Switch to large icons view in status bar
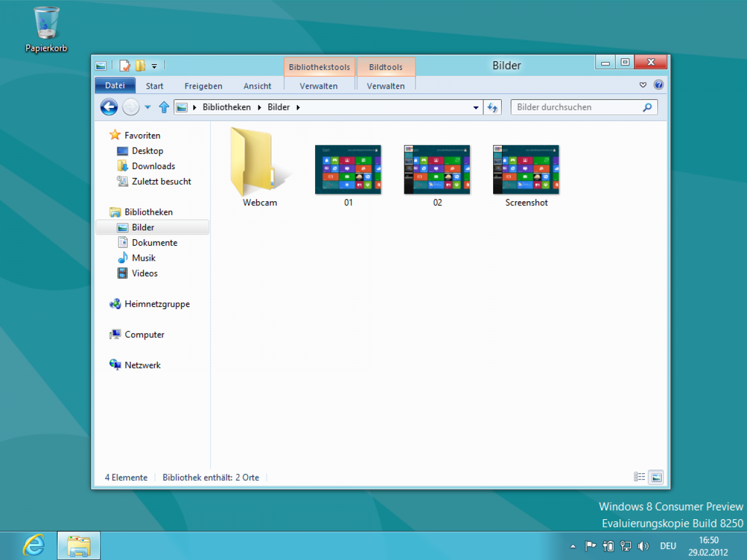This screenshot has height=560, width=747. [x=657, y=477]
